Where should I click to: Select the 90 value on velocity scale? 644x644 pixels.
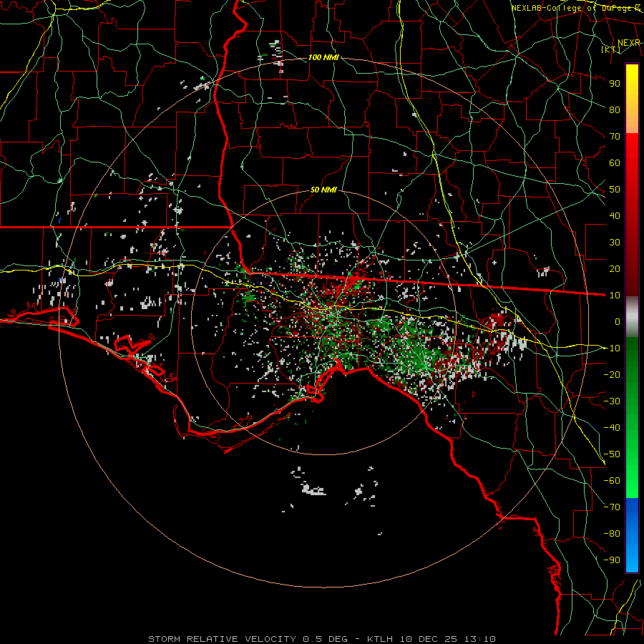coord(615,84)
